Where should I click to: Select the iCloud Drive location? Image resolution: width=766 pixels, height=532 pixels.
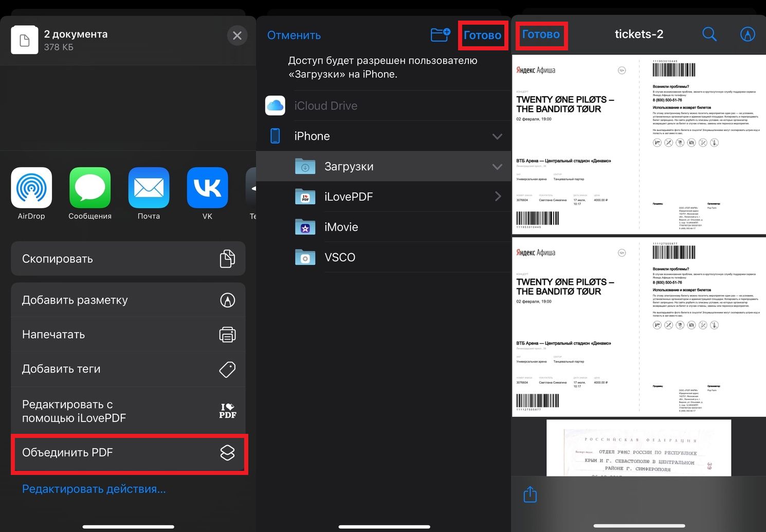[x=384, y=105]
